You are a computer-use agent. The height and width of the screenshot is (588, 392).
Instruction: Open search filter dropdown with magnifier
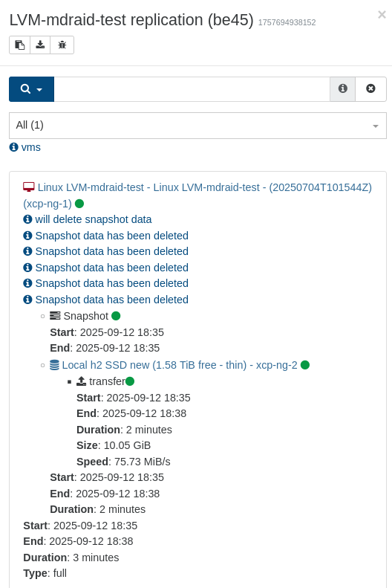[31, 89]
